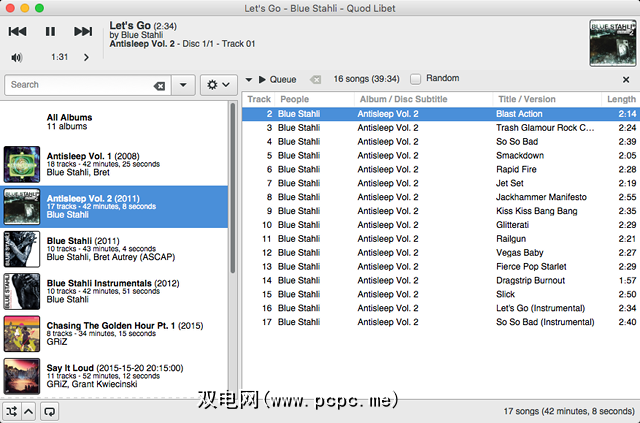Select the Let's Go (Instrumental) row
Image resolution: width=640 pixels, height=423 pixels.
point(441,308)
